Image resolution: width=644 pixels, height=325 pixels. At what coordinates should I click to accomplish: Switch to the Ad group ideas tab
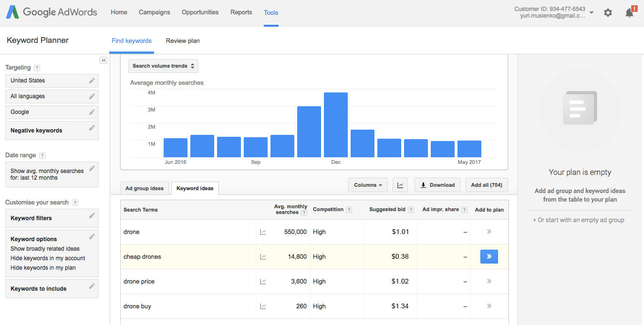click(144, 188)
